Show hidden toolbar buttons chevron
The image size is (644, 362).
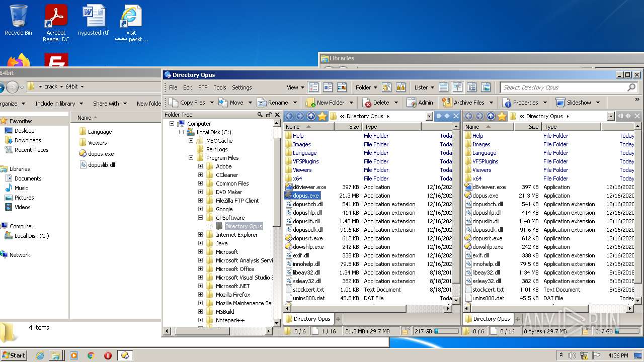[637, 101]
